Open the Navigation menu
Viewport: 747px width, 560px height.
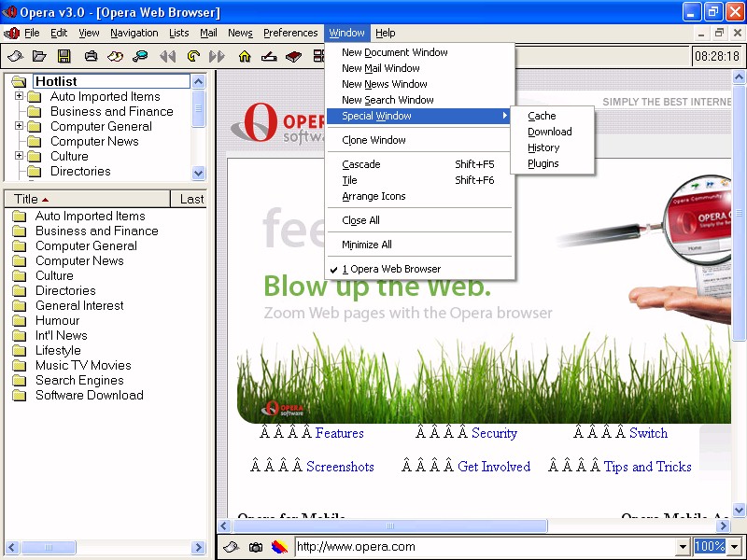tap(134, 33)
